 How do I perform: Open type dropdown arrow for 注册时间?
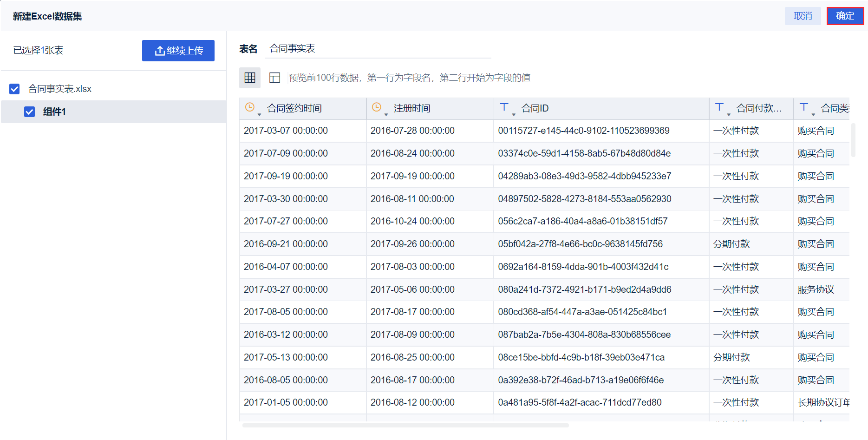tap(386, 114)
